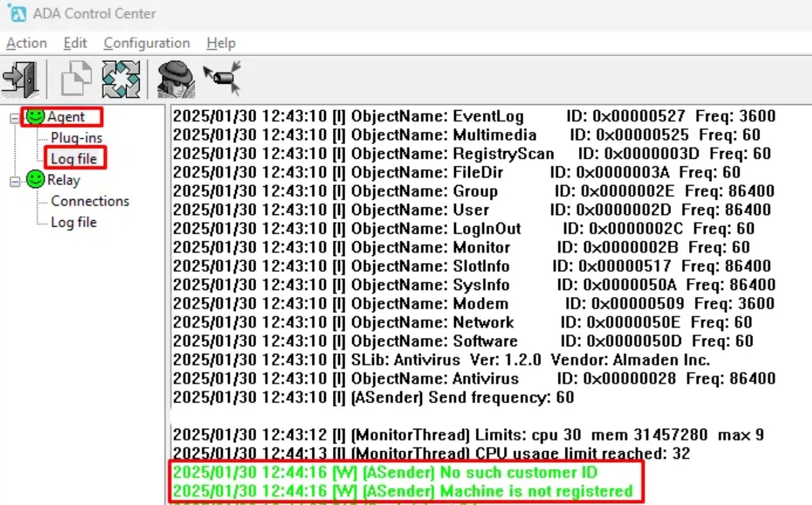This screenshot has height=505, width=812.
Task: Open the Edit menu
Action: click(x=74, y=43)
